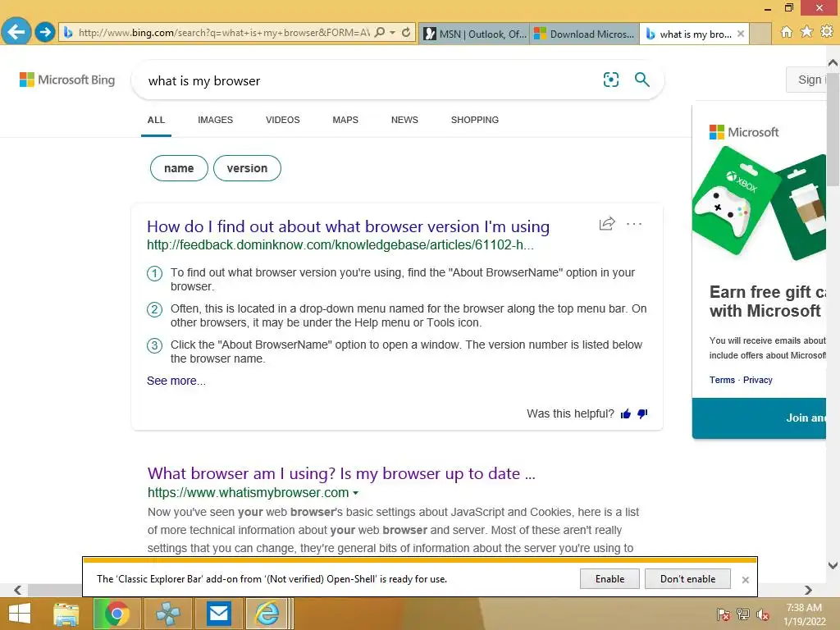Expand whatismybrowser.com URL dropdown arrow
The height and width of the screenshot is (630, 840).
click(x=356, y=493)
